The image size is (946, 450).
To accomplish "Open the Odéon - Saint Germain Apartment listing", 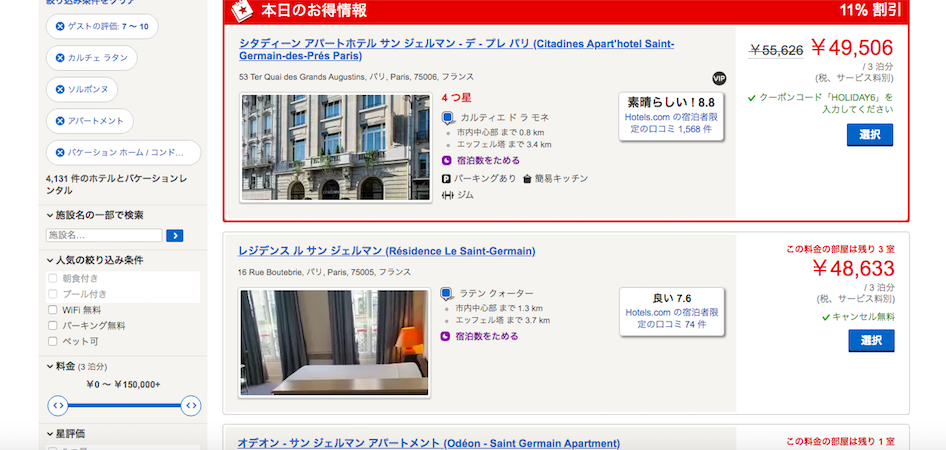I will [429, 443].
